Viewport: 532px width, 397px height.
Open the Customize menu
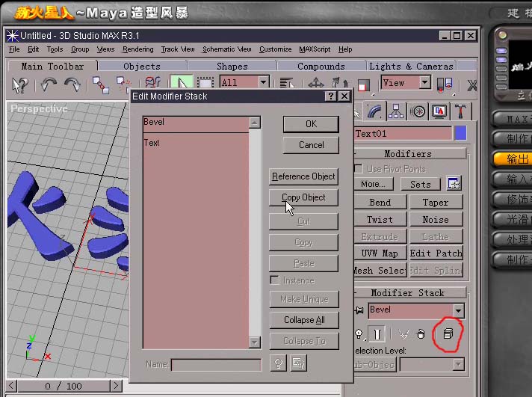pos(275,49)
